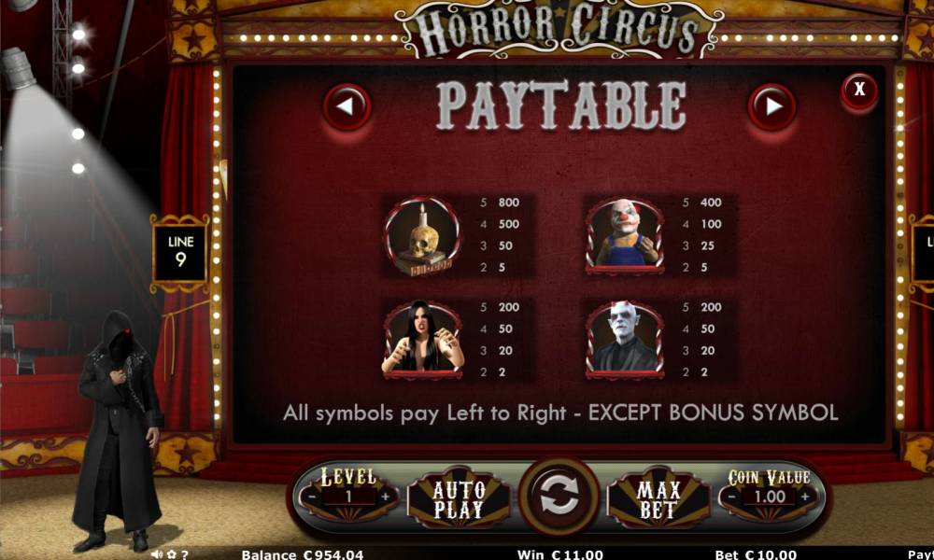Increase bet level with plus button

(x=386, y=497)
